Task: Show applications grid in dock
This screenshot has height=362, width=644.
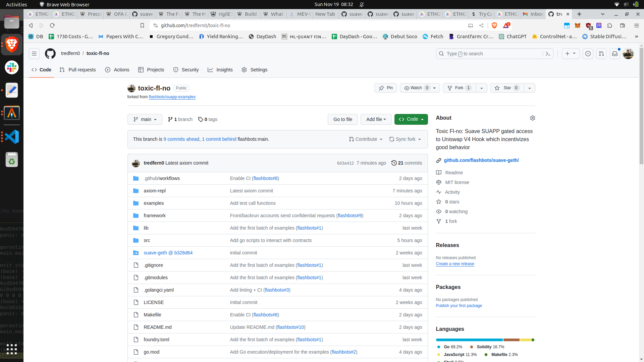Action: (12, 349)
